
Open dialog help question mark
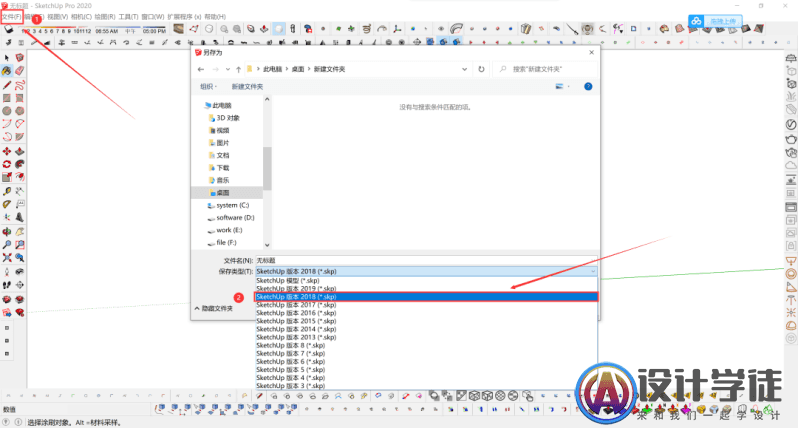click(x=588, y=87)
